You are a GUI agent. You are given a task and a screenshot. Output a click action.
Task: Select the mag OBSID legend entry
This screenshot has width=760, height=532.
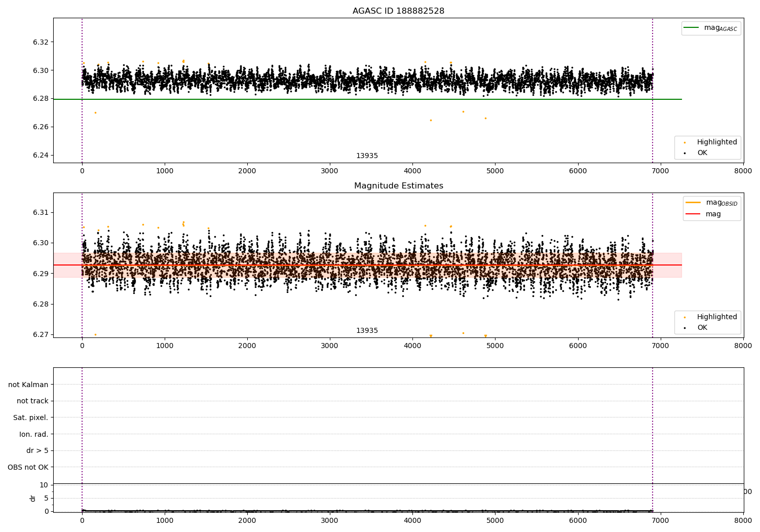711,203
